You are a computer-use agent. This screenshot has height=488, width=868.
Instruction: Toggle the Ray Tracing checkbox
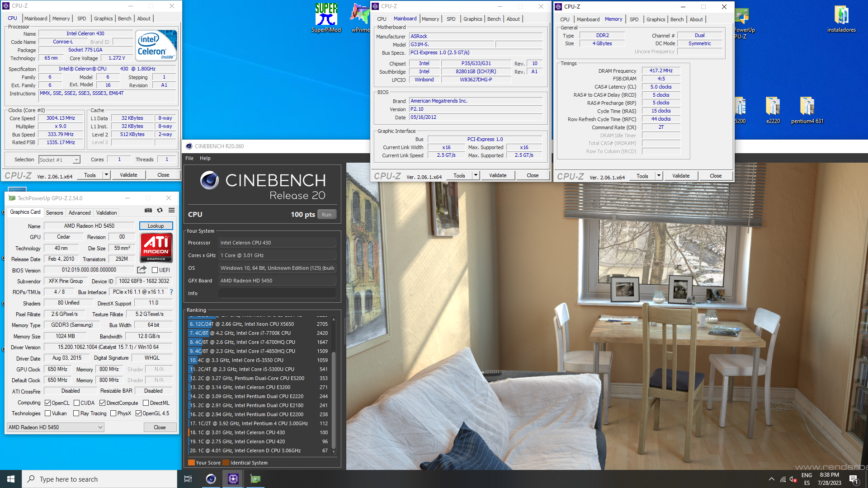click(76, 413)
